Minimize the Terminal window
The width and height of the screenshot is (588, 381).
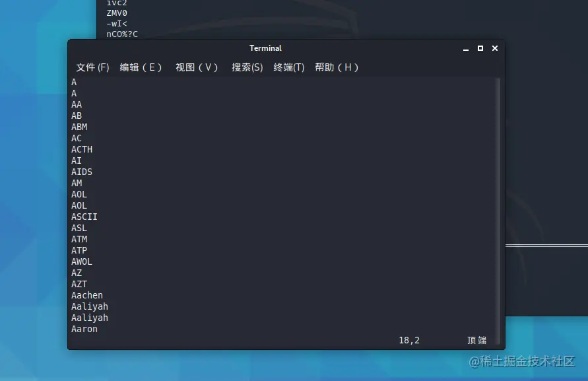click(x=466, y=48)
